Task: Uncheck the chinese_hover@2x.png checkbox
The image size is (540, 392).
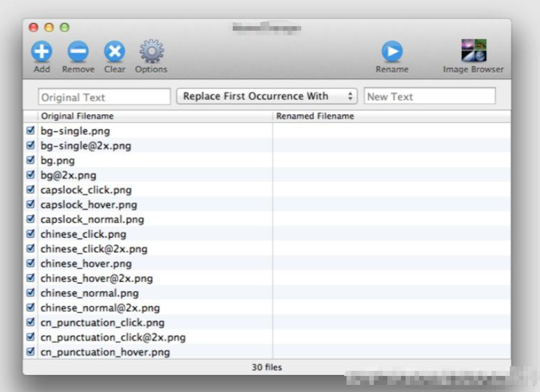Action: pyautogui.click(x=30, y=278)
